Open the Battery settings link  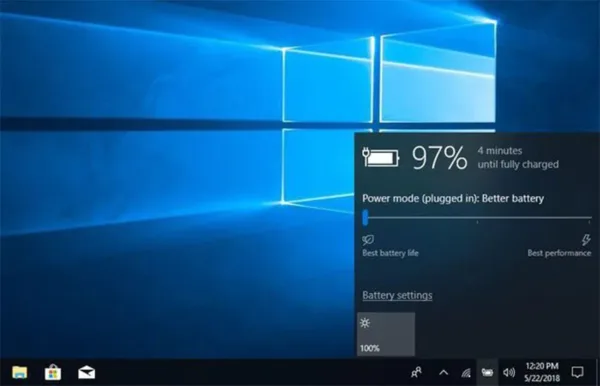point(397,295)
